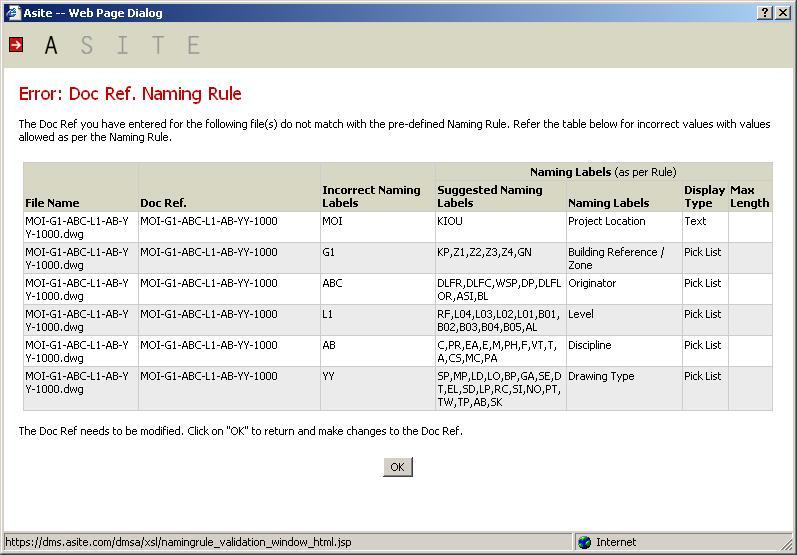The height and width of the screenshot is (555, 797).
Task: Click the status bar URL text
Action: (178, 542)
